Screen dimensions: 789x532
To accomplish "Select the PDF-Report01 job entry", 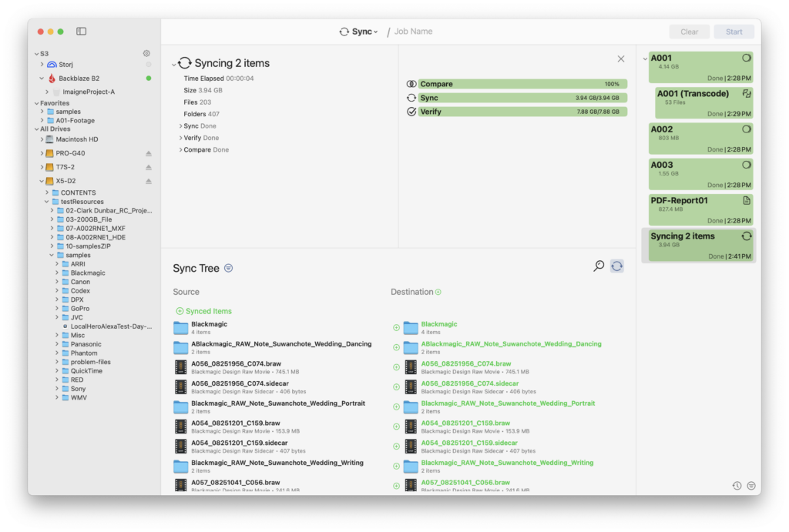I will (x=700, y=209).
